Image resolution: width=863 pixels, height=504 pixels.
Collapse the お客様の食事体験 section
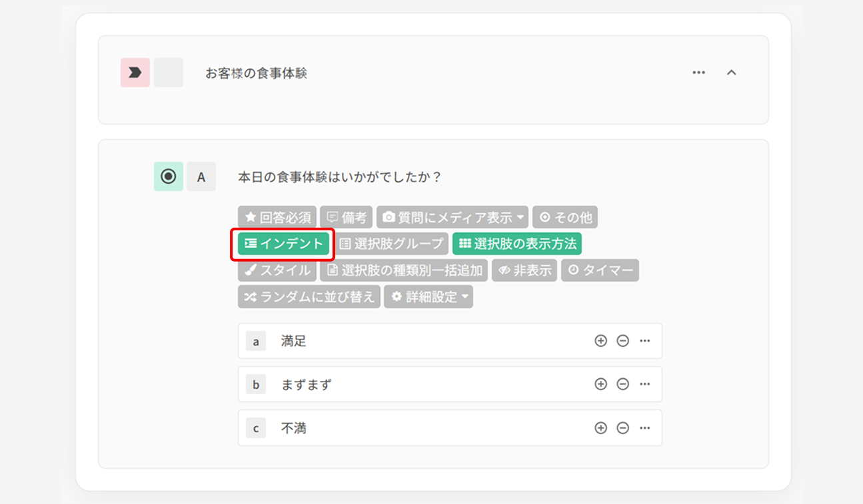731,73
